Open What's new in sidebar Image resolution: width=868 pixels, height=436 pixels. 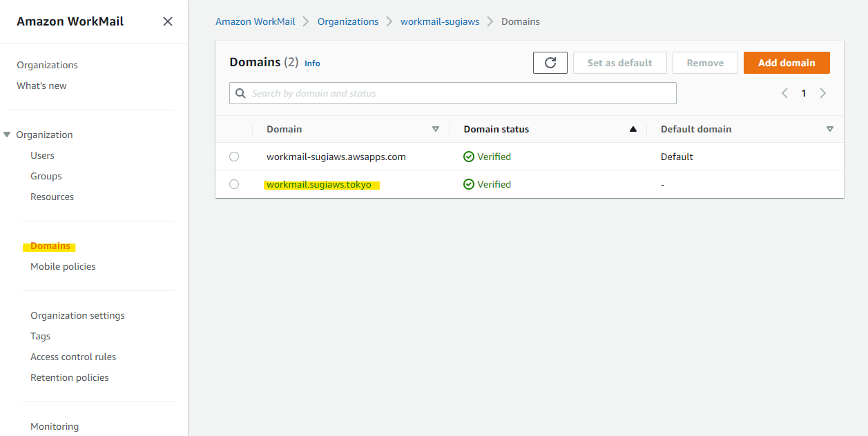click(41, 86)
